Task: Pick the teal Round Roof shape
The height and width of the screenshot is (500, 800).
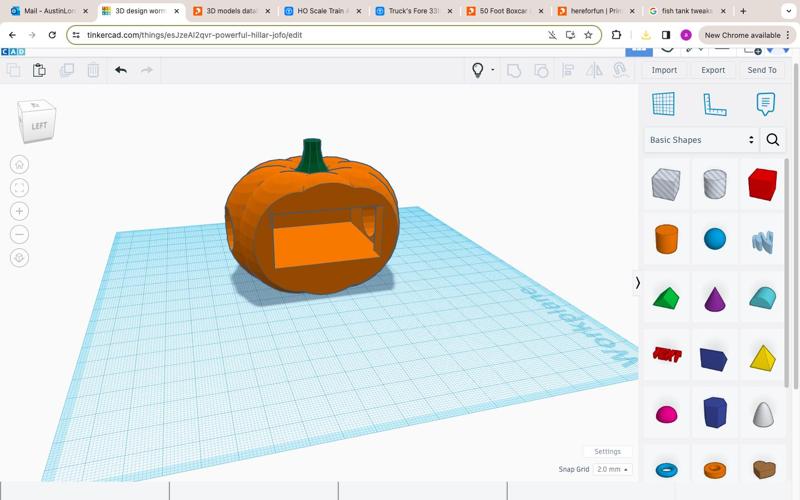Action: coord(763,298)
